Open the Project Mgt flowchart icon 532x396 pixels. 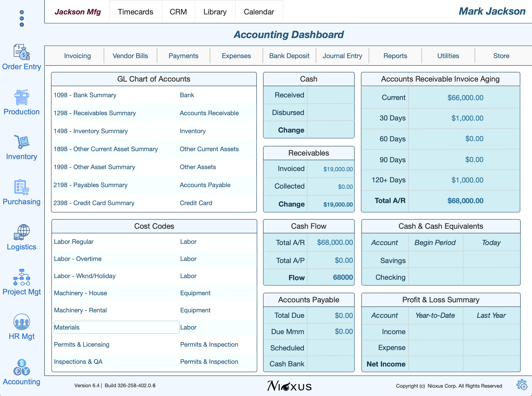(21, 277)
